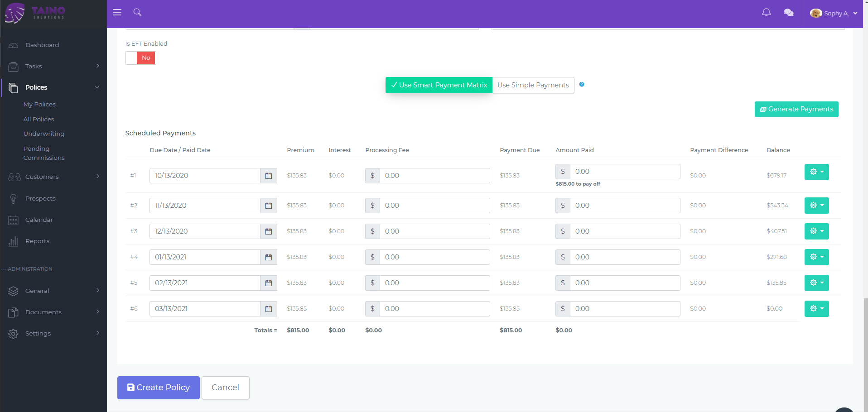
Task: Click Amount Paid field for payment #2
Action: 624,206
